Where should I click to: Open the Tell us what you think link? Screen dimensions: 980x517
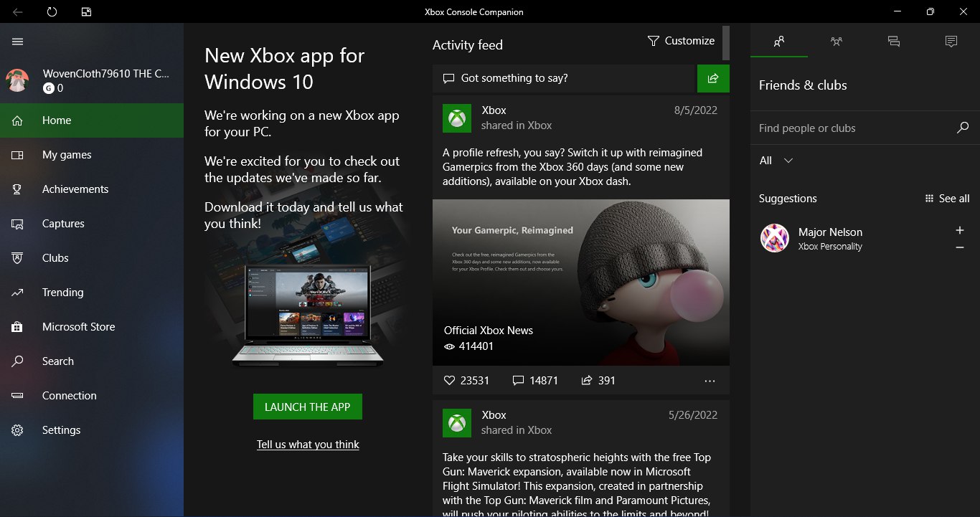pos(308,445)
